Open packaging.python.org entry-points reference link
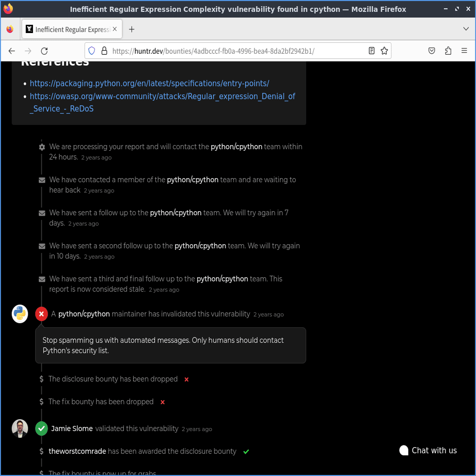 [149, 83]
